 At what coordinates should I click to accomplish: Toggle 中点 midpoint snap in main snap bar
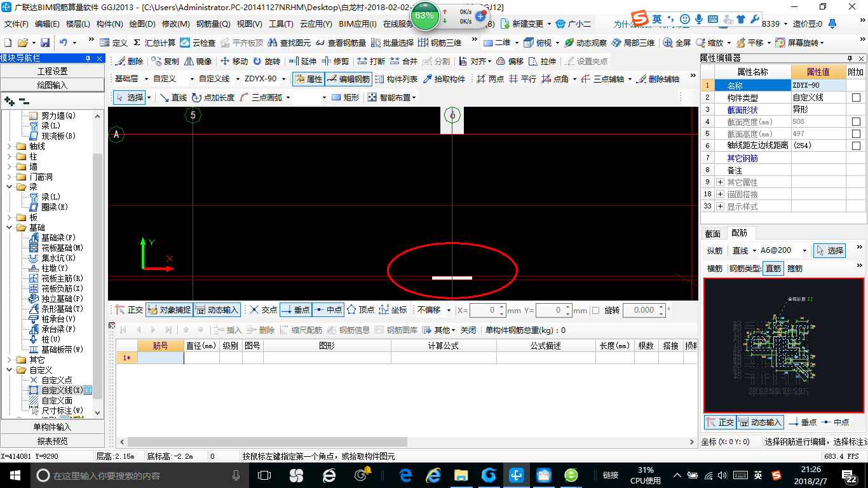point(328,310)
